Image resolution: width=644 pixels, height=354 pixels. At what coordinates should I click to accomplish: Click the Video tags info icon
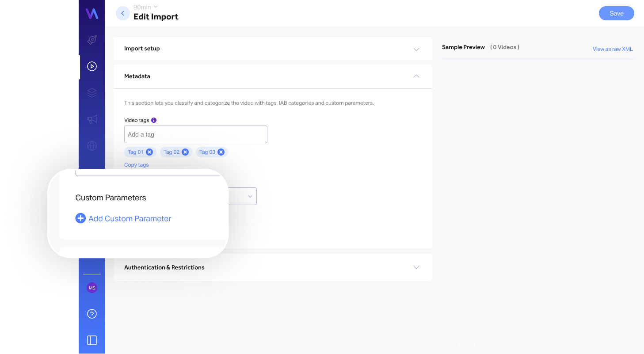[x=154, y=120]
